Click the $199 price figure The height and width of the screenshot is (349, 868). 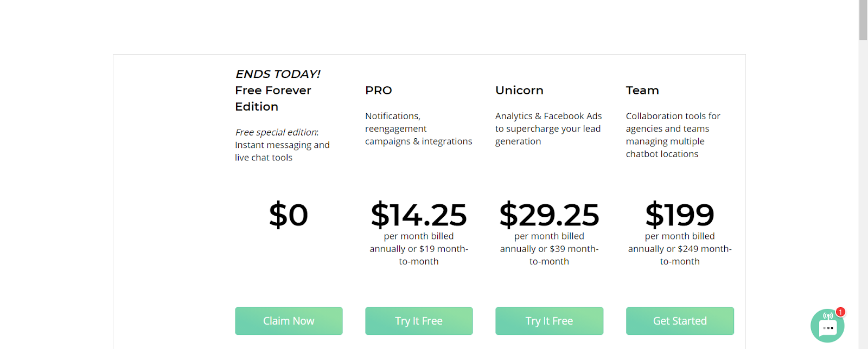click(x=680, y=215)
